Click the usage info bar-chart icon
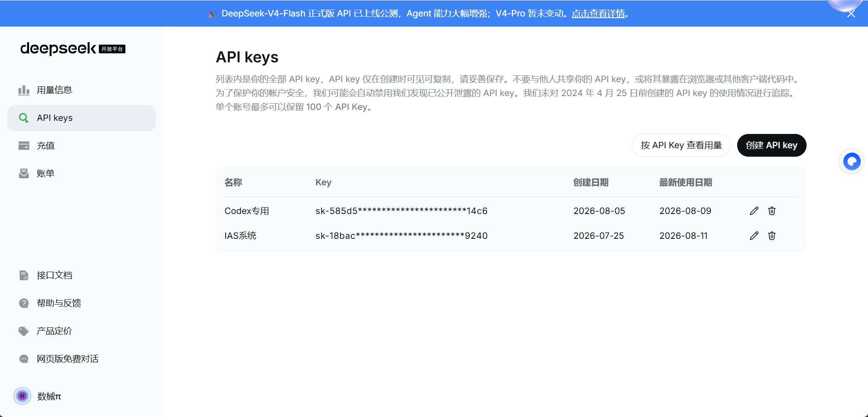 pyautogui.click(x=24, y=90)
